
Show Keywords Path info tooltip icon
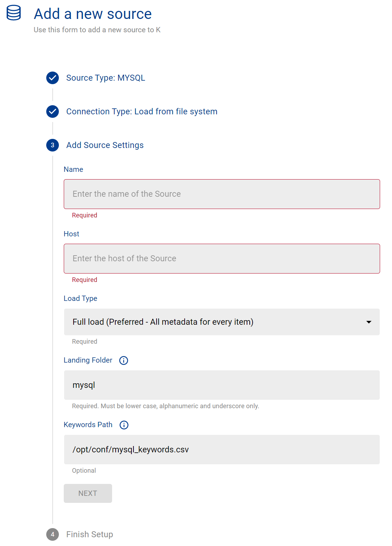click(x=124, y=425)
